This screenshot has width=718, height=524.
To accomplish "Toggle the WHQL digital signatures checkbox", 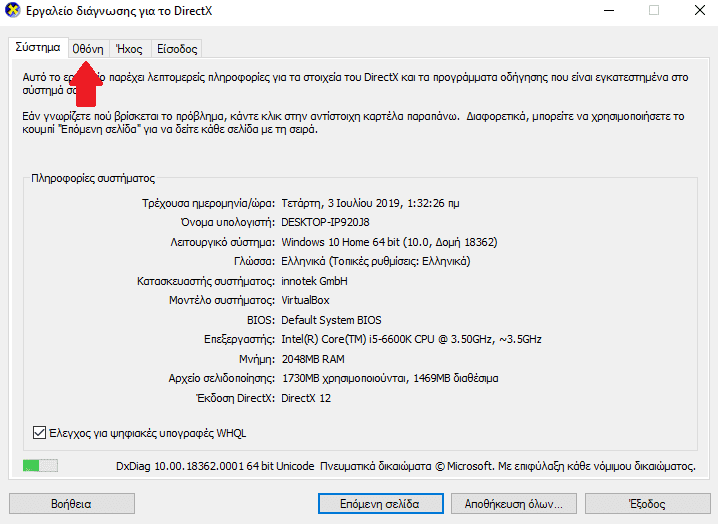I will (39, 432).
